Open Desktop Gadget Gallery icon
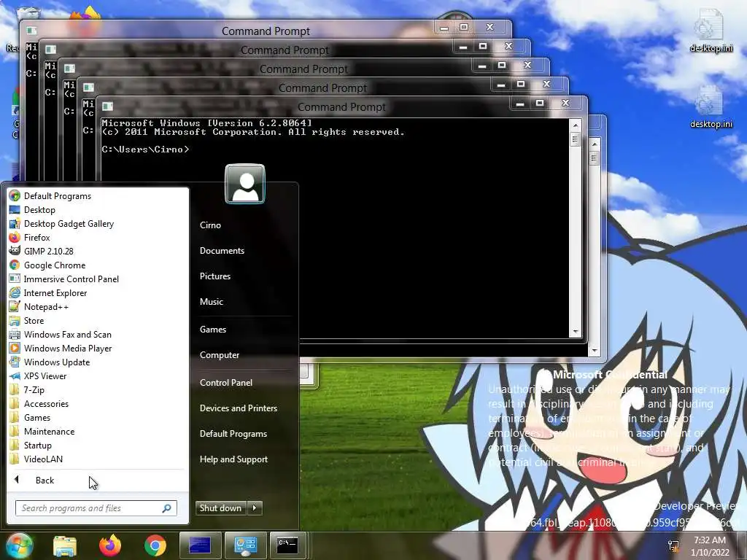This screenshot has height=560, width=747. pyautogui.click(x=15, y=223)
